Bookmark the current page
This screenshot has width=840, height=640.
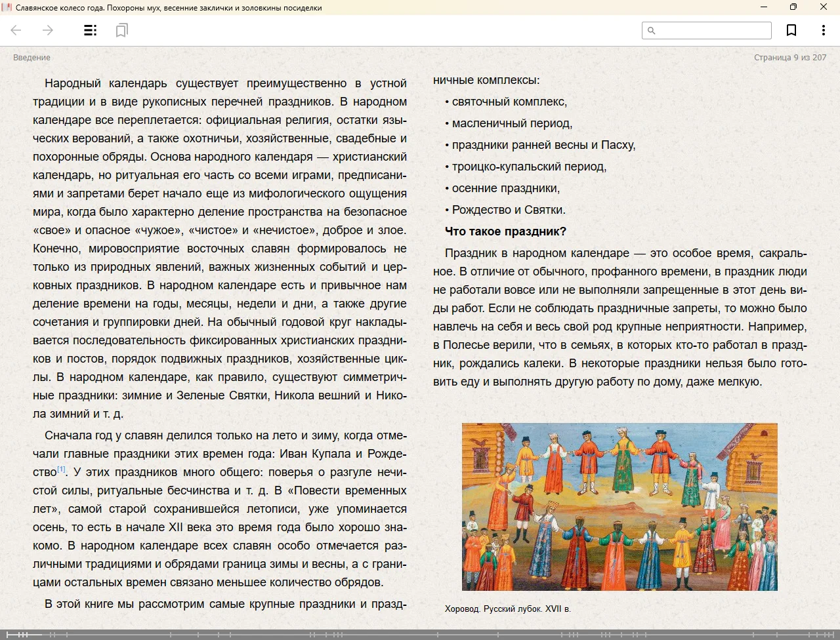pyautogui.click(x=791, y=30)
